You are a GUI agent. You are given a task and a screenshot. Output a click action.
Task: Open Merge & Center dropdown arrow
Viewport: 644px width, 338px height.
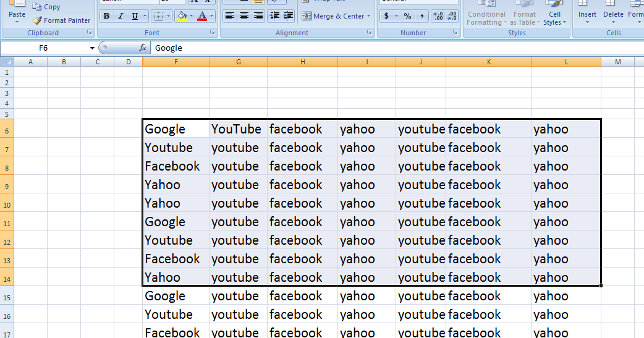(369, 16)
